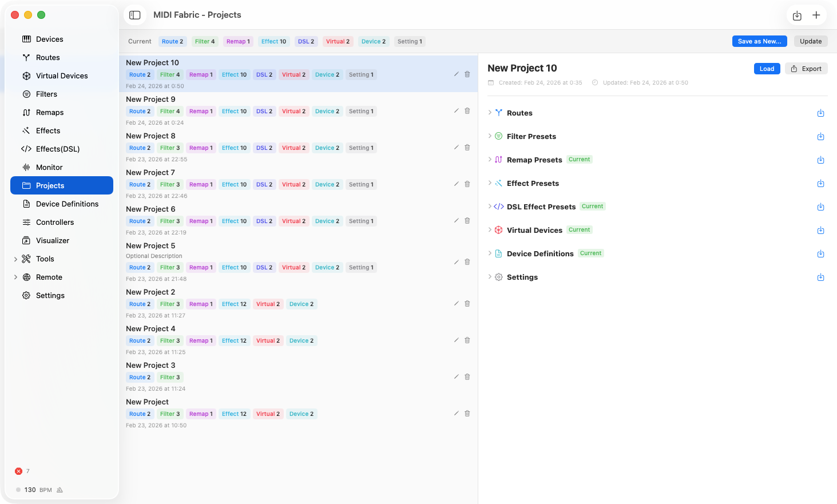Open Remaps in the sidebar
837x504 pixels.
coord(62,112)
